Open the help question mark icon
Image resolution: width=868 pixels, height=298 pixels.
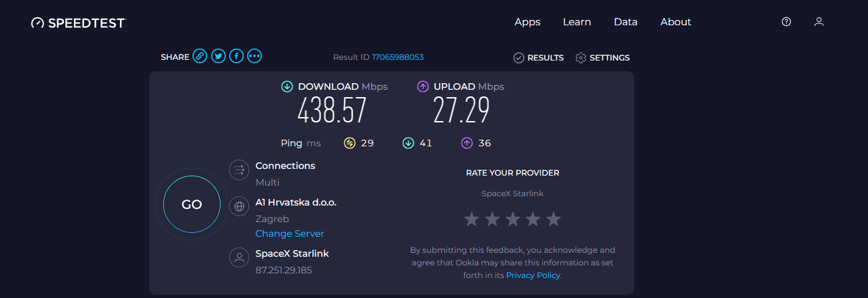pos(786,22)
